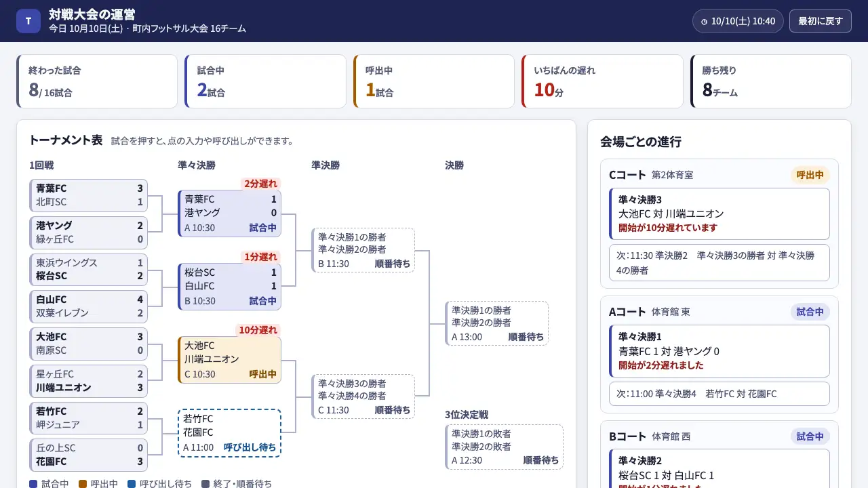Open the いちばんの遅れ 10分 card
The image size is (868, 488).
point(602,81)
